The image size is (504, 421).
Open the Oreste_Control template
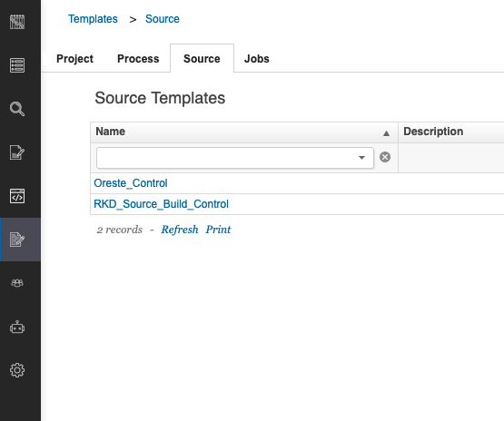pyautogui.click(x=131, y=183)
